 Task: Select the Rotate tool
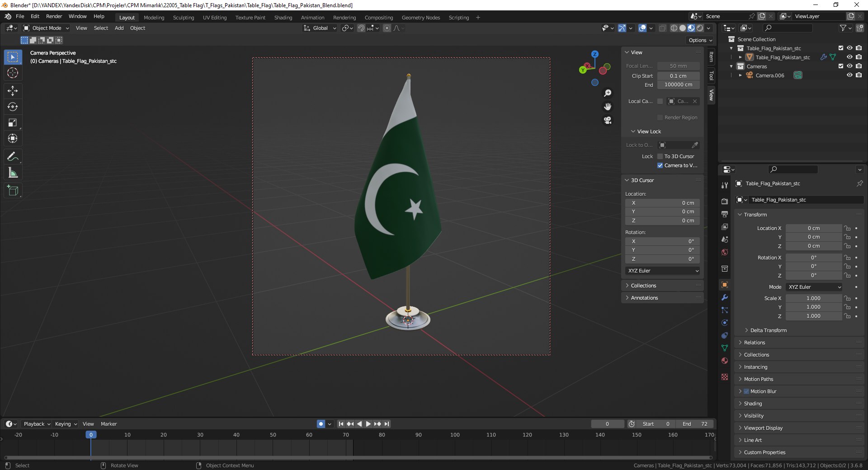click(x=13, y=107)
